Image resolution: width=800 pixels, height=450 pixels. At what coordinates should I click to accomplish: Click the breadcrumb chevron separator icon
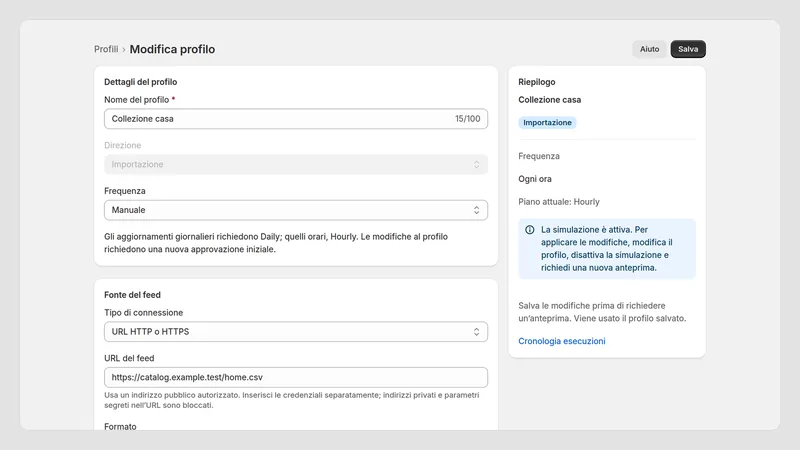(x=123, y=49)
